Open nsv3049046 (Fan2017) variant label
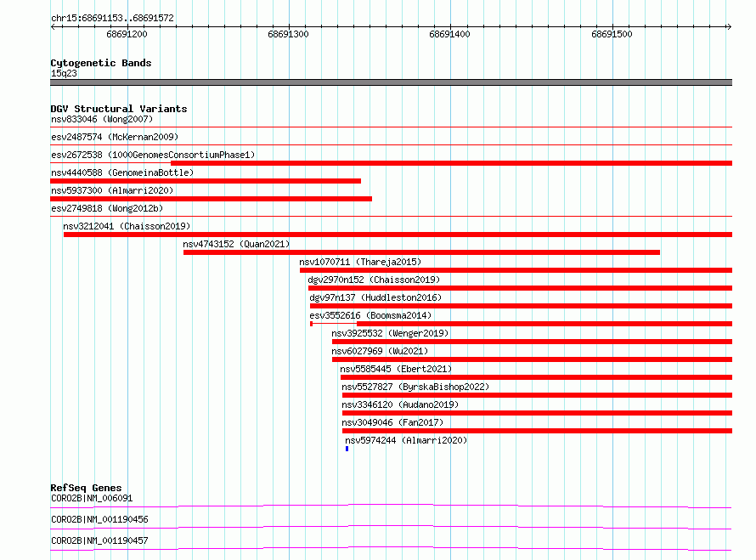Viewport: 756px width, 560px height. point(392,422)
